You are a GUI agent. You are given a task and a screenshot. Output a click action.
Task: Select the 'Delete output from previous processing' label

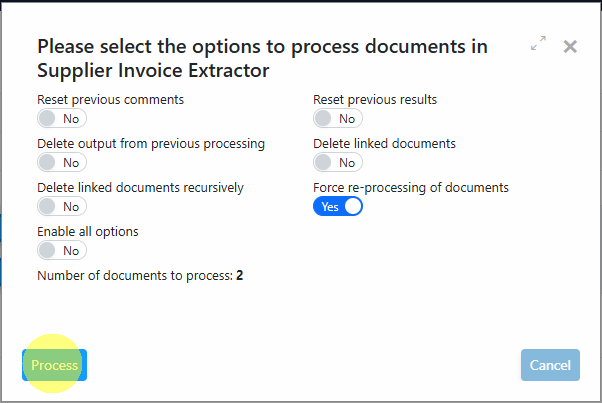point(151,144)
